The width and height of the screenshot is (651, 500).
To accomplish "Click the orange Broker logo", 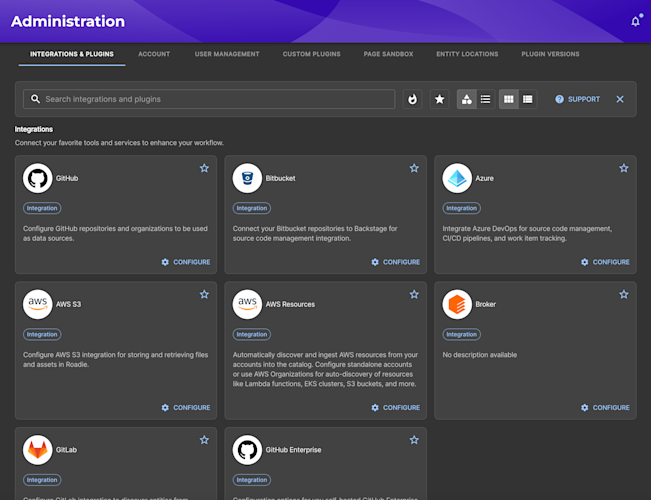I will pyautogui.click(x=457, y=304).
